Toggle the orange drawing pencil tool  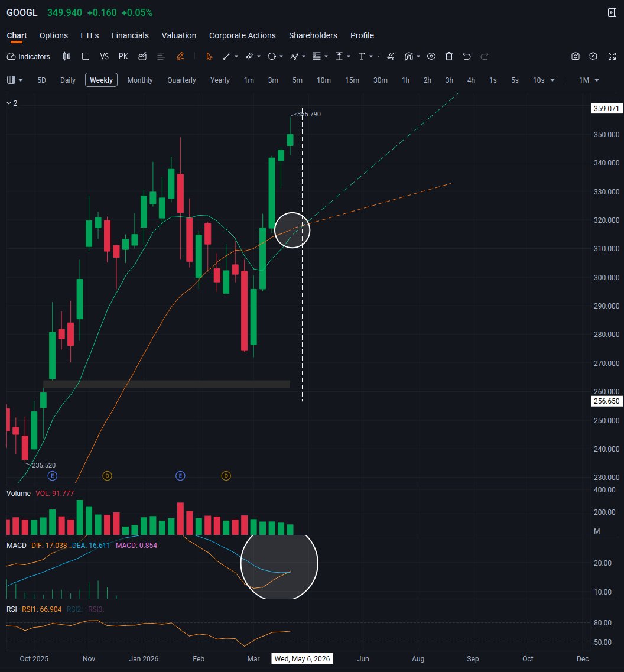point(180,57)
